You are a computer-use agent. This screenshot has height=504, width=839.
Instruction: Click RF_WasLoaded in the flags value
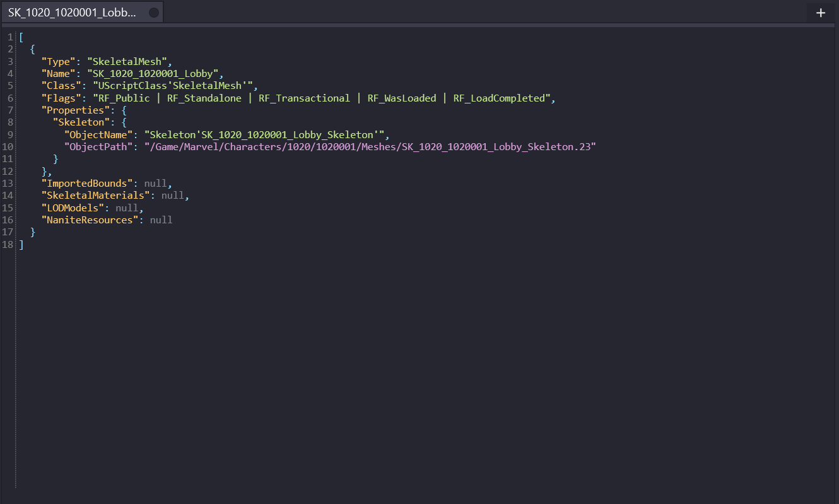[402, 98]
